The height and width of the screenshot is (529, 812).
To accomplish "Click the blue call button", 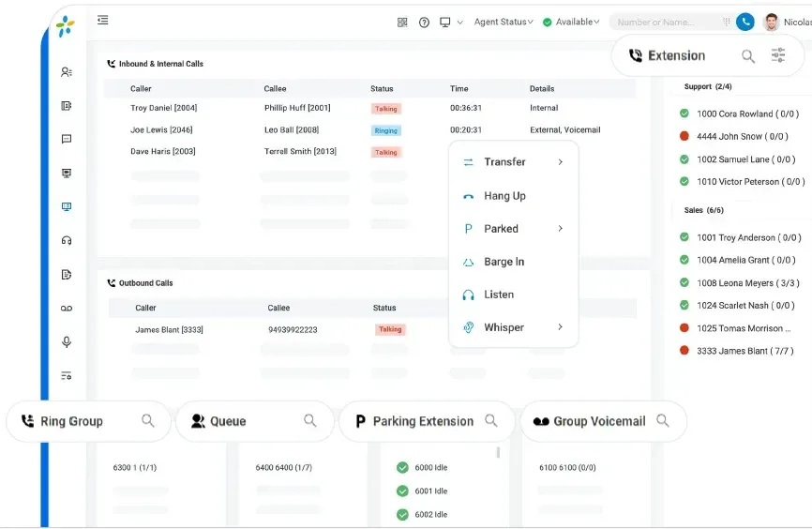I will (745, 22).
